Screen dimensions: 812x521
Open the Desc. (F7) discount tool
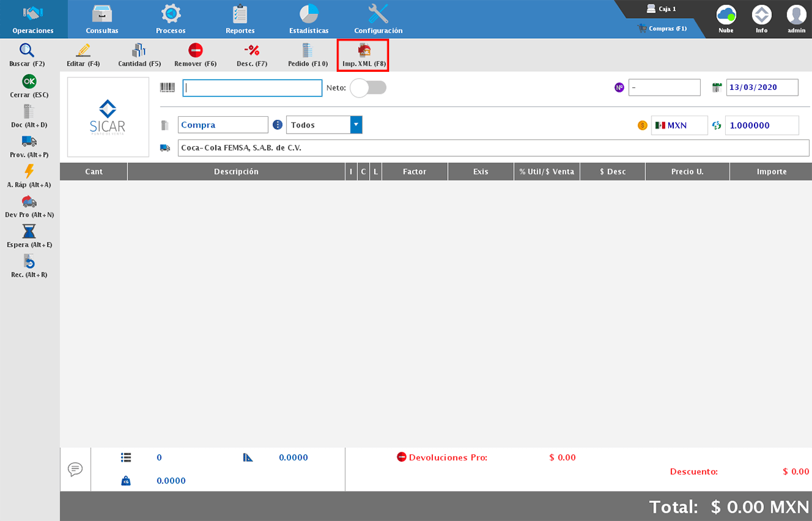point(252,51)
